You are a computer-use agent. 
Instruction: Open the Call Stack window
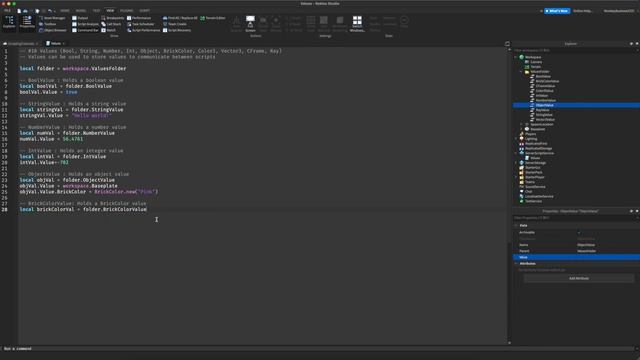click(x=111, y=24)
